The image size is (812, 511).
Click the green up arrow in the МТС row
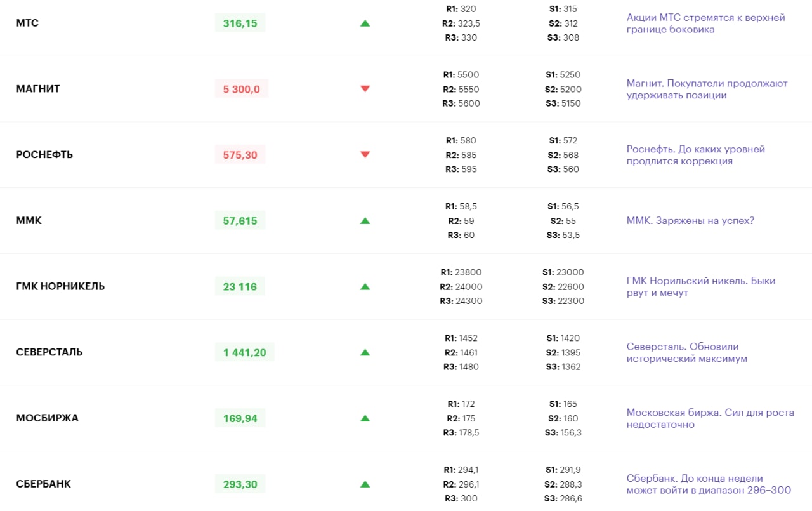(365, 23)
